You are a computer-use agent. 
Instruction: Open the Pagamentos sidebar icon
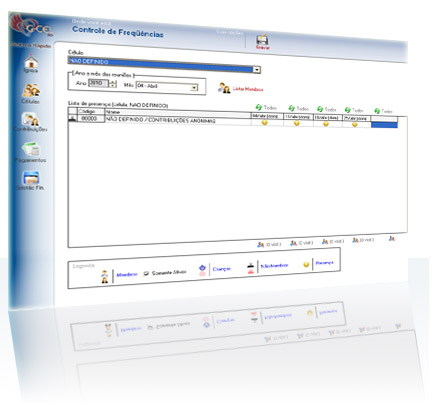click(x=31, y=149)
